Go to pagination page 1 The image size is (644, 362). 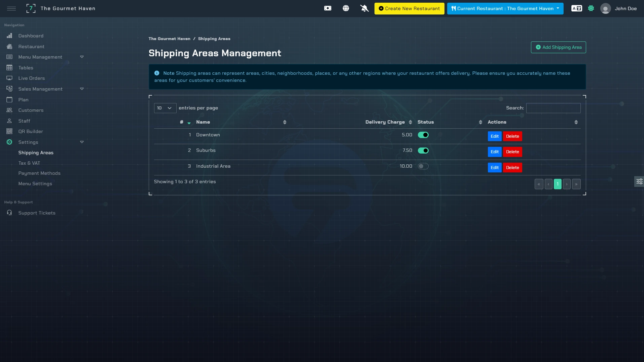[558, 184]
